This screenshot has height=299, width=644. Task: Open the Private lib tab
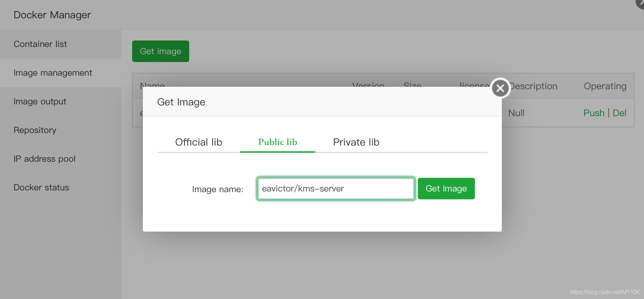pyautogui.click(x=356, y=142)
